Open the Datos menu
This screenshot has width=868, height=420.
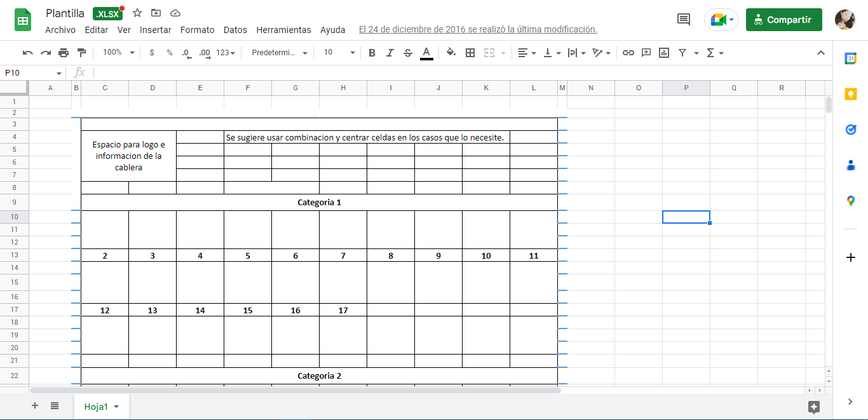[x=235, y=30]
